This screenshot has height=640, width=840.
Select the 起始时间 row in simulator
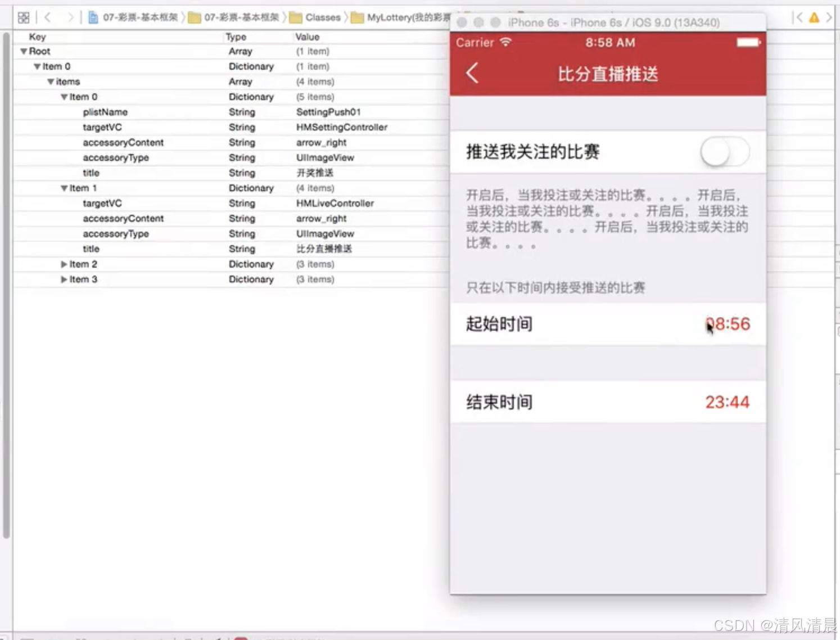pyautogui.click(x=608, y=324)
